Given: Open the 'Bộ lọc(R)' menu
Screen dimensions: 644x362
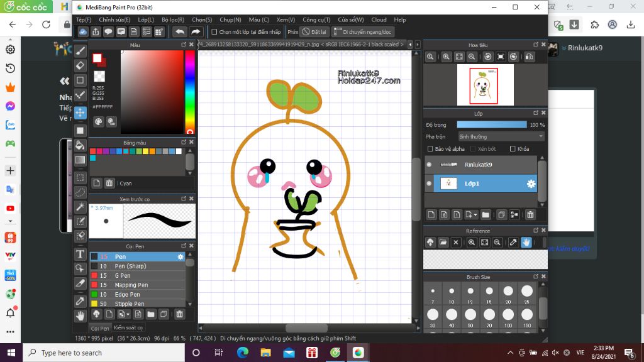Looking at the screenshot, I should 173,20.
